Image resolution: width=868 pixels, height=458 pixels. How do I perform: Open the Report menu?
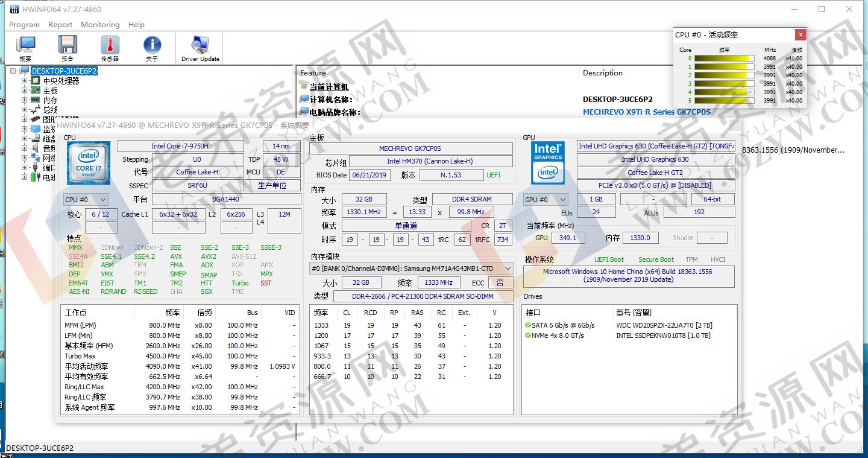click(x=60, y=25)
